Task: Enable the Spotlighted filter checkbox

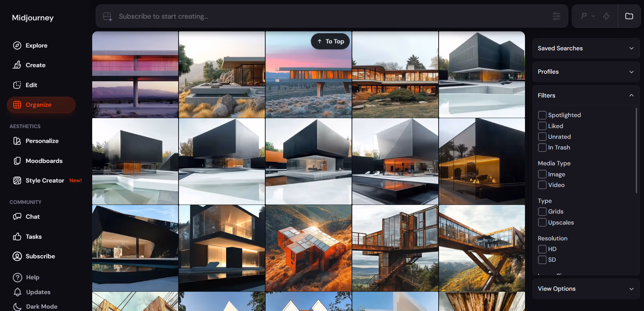Action: point(542,115)
